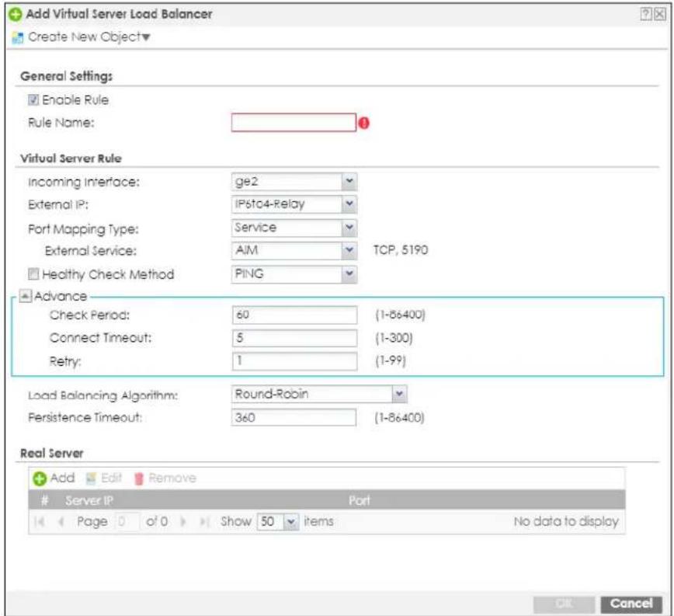Click the green plus icon in dialog title
674x616 pixels.
(x=16, y=14)
